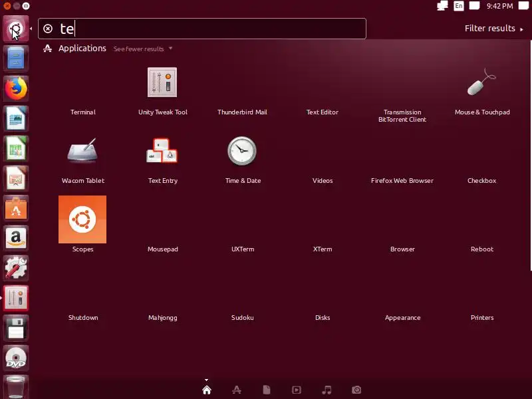This screenshot has height=399, width=532.
Task: Open LibreOffice Impress from the launcher
Action: 16,178
